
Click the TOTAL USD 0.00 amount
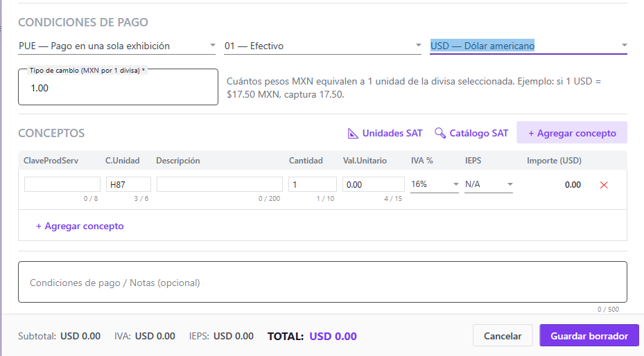tap(333, 337)
